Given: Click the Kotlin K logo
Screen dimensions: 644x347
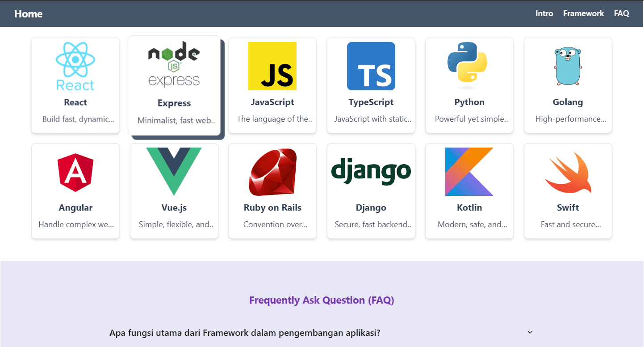Looking at the screenshot, I should 469,172.
